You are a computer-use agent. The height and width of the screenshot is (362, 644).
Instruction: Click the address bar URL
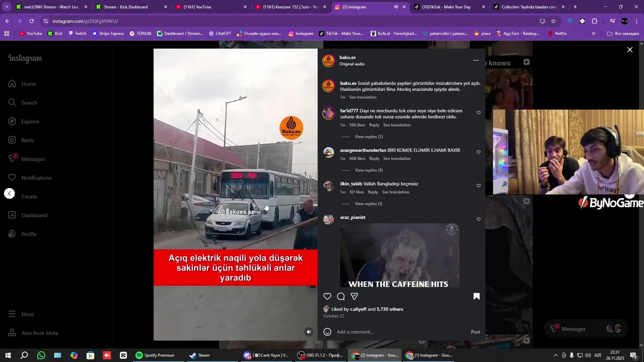coord(85,21)
